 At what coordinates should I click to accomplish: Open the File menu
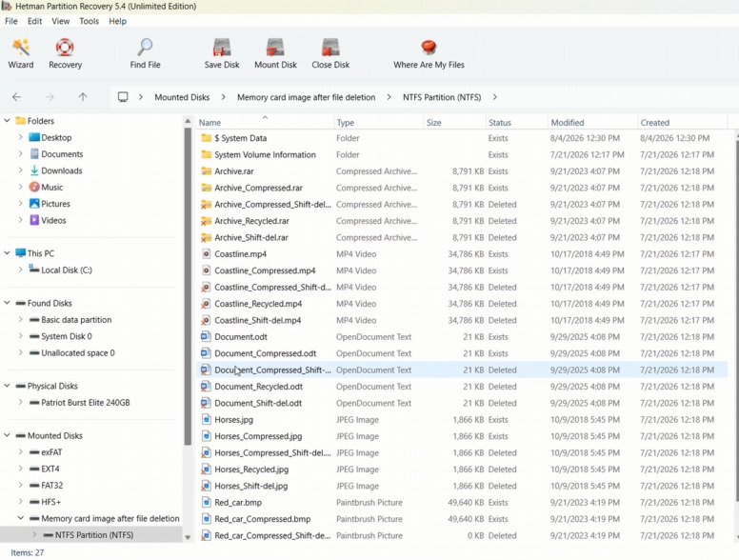[x=11, y=21]
